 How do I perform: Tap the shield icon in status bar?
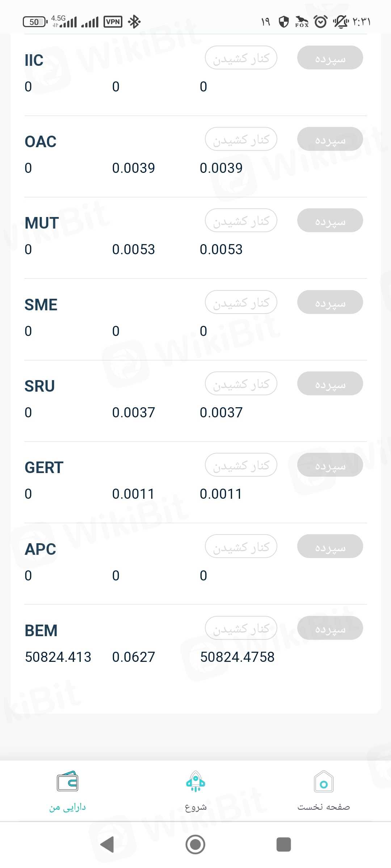tap(283, 22)
